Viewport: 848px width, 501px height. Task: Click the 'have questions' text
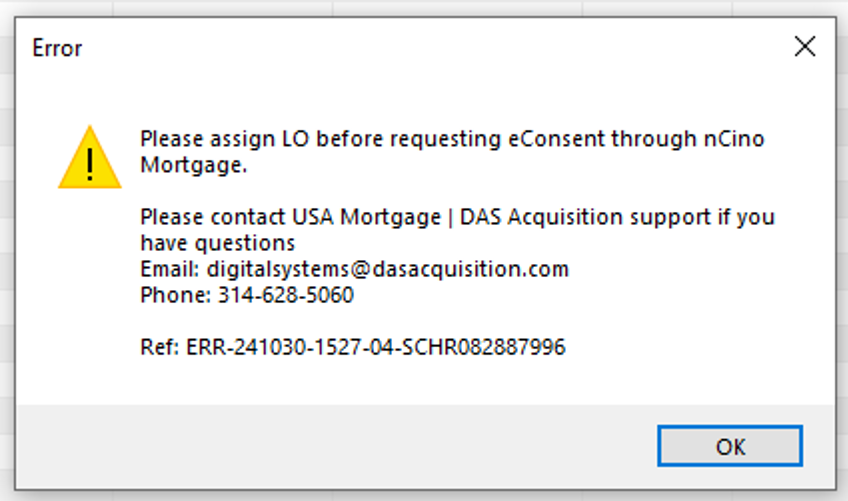pyautogui.click(x=217, y=243)
